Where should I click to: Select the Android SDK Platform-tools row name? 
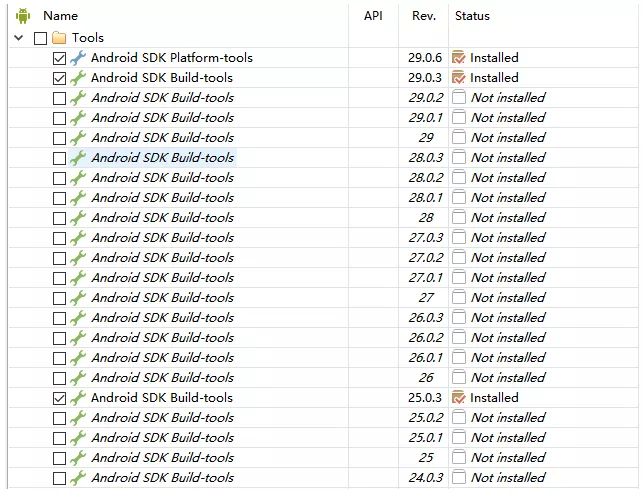(x=172, y=58)
